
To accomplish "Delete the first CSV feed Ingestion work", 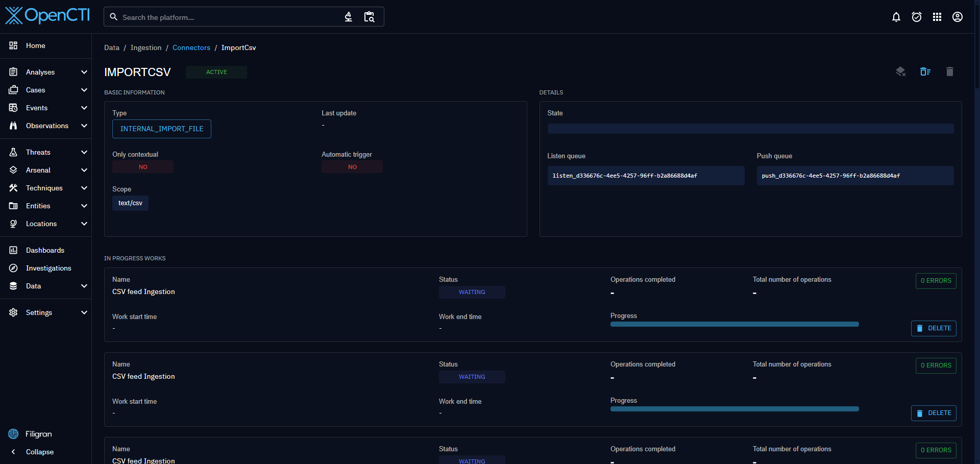I will [933, 328].
